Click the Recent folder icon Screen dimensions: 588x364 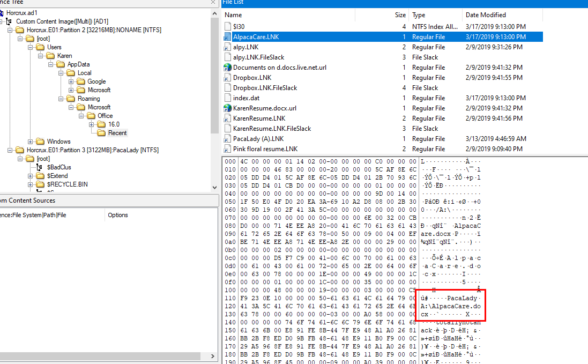[x=101, y=133]
